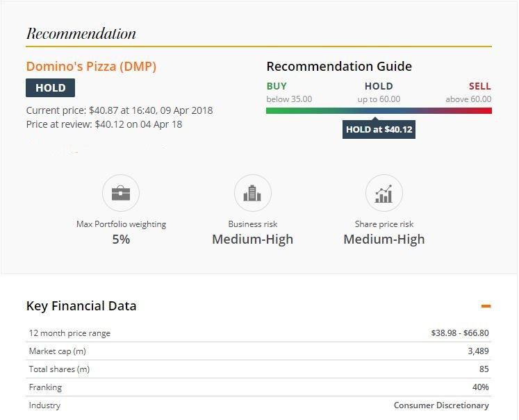
Task: Click the 40% franking value
Action: [x=481, y=387]
